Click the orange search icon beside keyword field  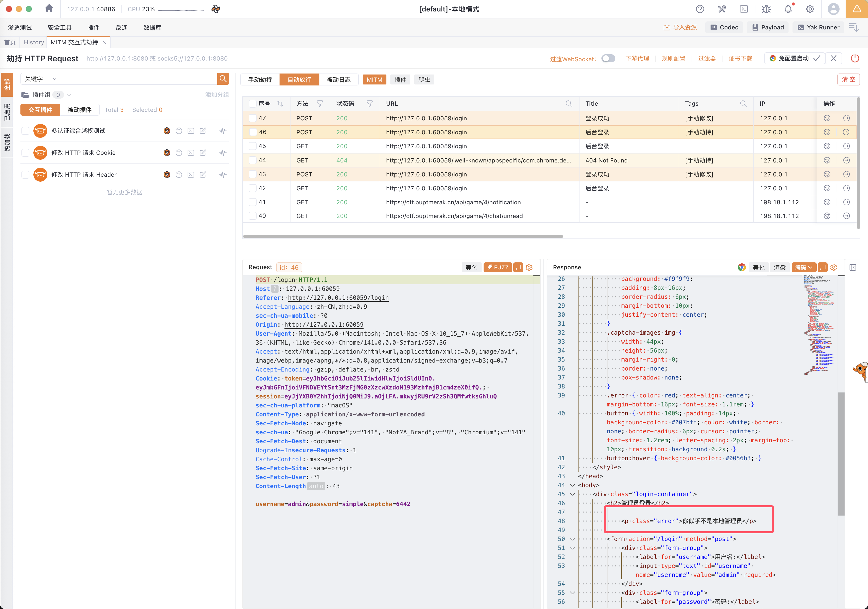point(223,79)
